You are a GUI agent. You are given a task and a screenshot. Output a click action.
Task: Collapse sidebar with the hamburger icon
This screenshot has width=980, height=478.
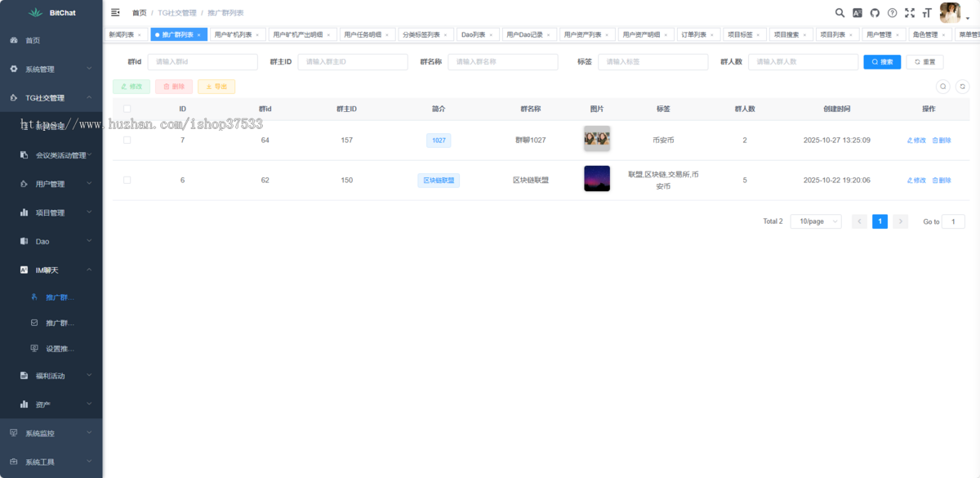click(x=114, y=12)
